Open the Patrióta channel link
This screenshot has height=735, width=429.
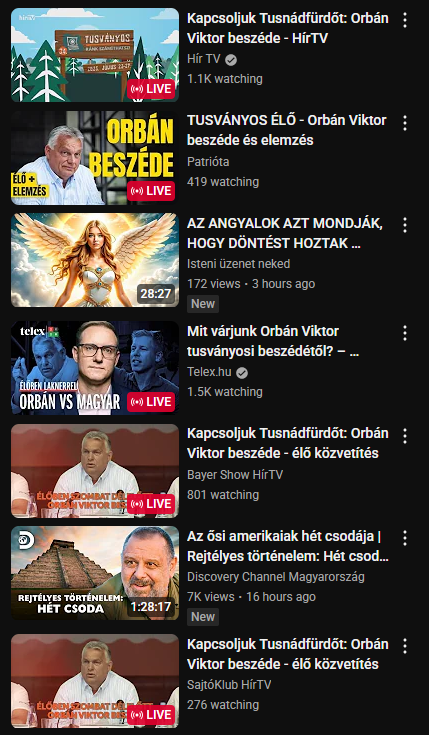tap(208, 162)
